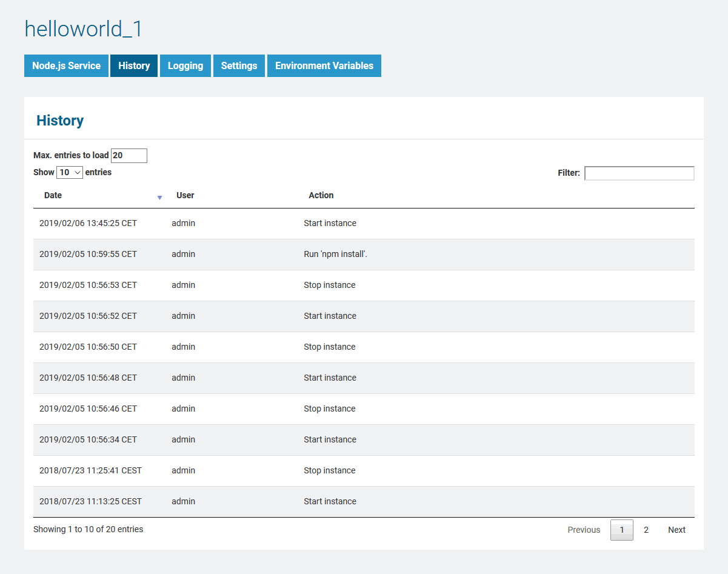The height and width of the screenshot is (574, 728).
Task: Focus the Filter text box
Action: (x=639, y=173)
